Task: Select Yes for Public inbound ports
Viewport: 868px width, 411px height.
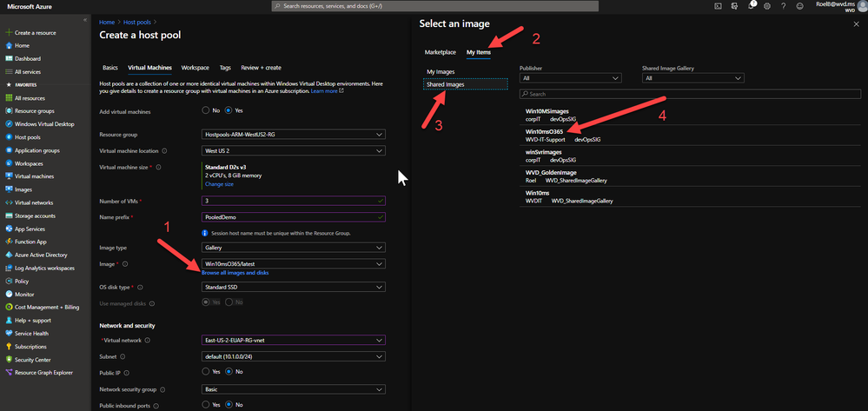Action: point(207,406)
